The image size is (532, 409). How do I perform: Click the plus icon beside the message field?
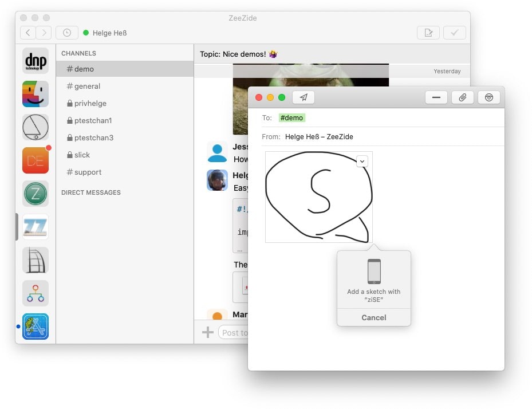[x=207, y=332]
